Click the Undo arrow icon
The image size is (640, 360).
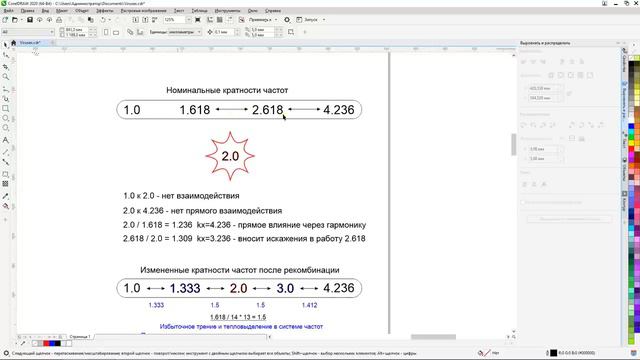tap(103, 20)
